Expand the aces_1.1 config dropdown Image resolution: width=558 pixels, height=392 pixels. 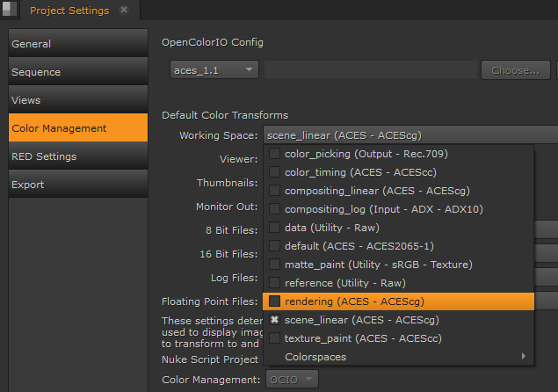pos(214,69)
